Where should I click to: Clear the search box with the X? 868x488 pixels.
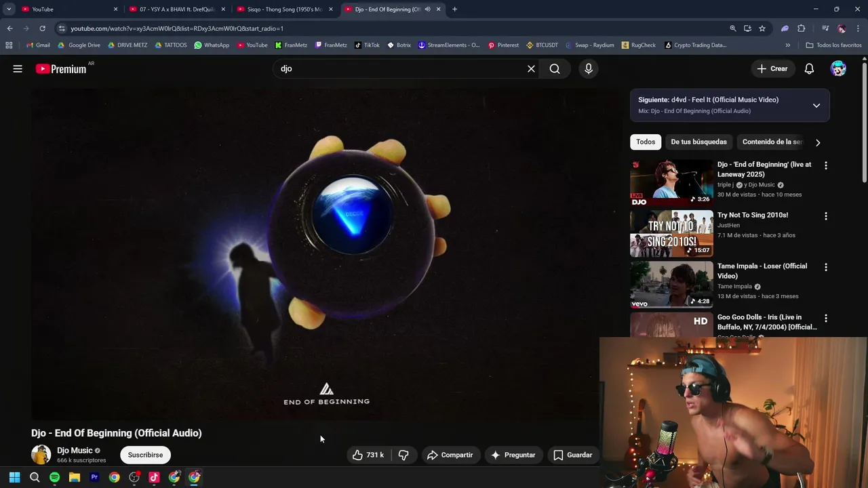[531, 68]
